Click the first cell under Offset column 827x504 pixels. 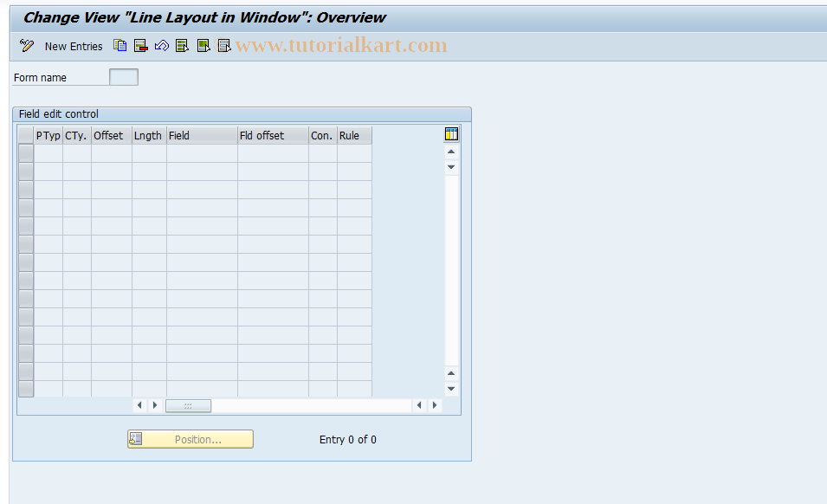[112, 153]
